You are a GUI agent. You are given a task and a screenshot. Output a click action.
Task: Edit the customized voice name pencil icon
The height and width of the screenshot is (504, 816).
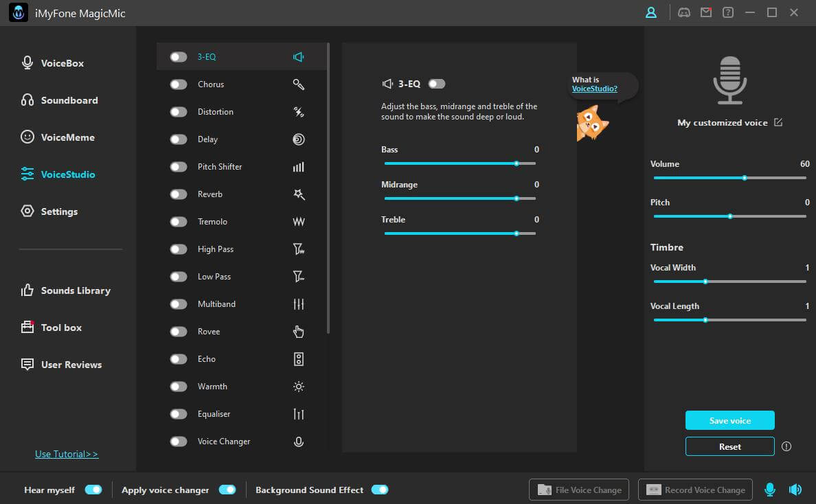[x=778, y=122]
